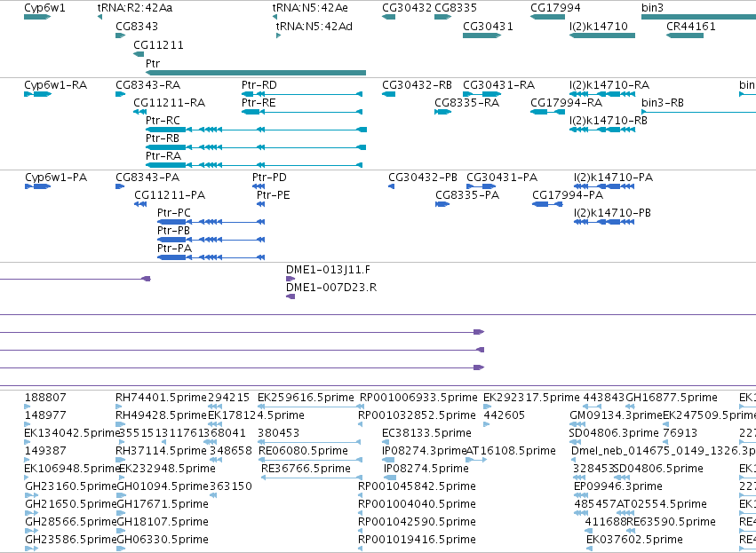Screen dimensions: 756x553
Task: Click the bin3 gene label
Action: (652, 8)
